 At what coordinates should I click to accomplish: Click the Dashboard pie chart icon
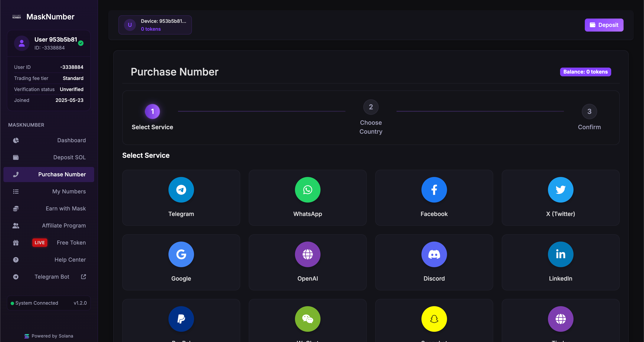point(16,140)
